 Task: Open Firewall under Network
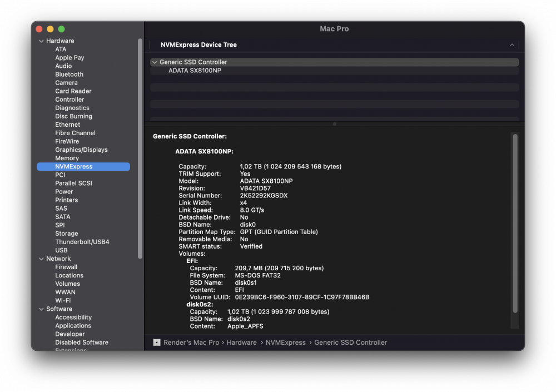coord(66,267)
